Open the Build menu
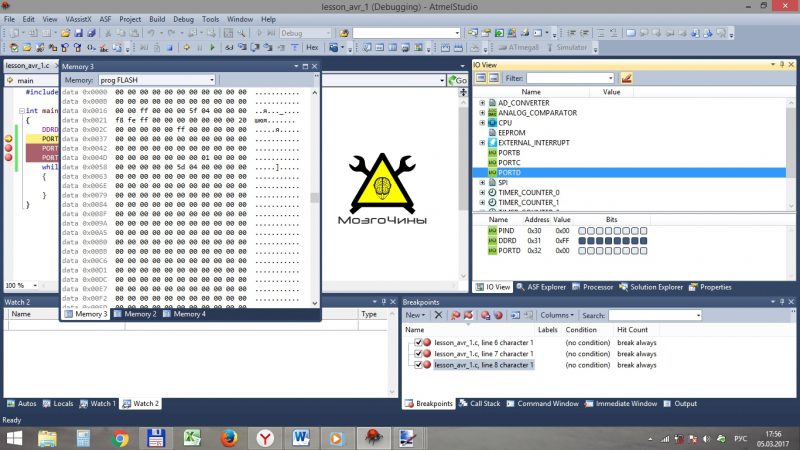Viewport: 800px width, 450px height. pyautogui.click(x=157, y=19)
